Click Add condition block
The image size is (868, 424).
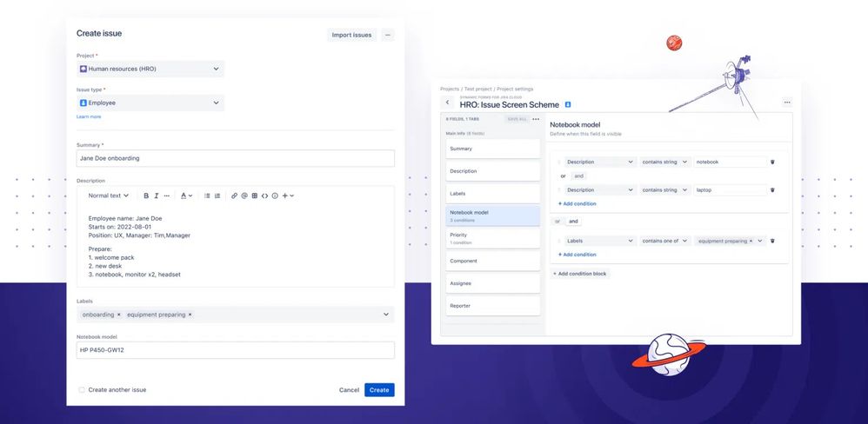click(x=579, y=274)
